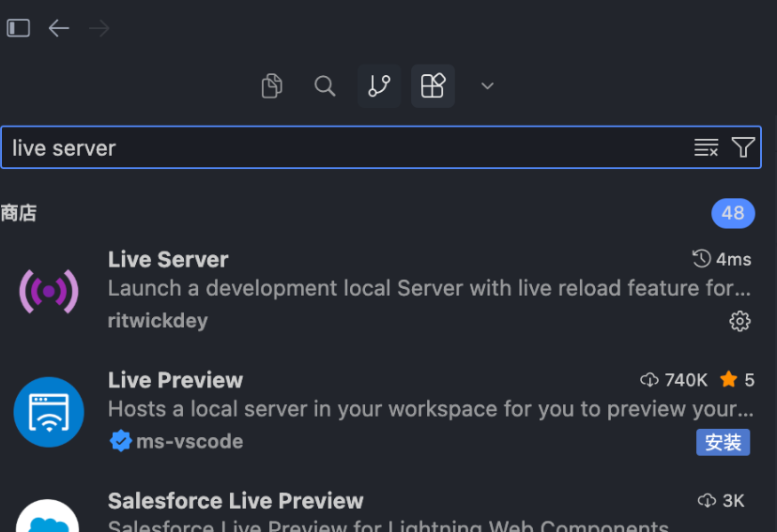The width and height of the screenshot is (777, 532).
Task: Select the Extensions view icon
Action: pos(433,85)
